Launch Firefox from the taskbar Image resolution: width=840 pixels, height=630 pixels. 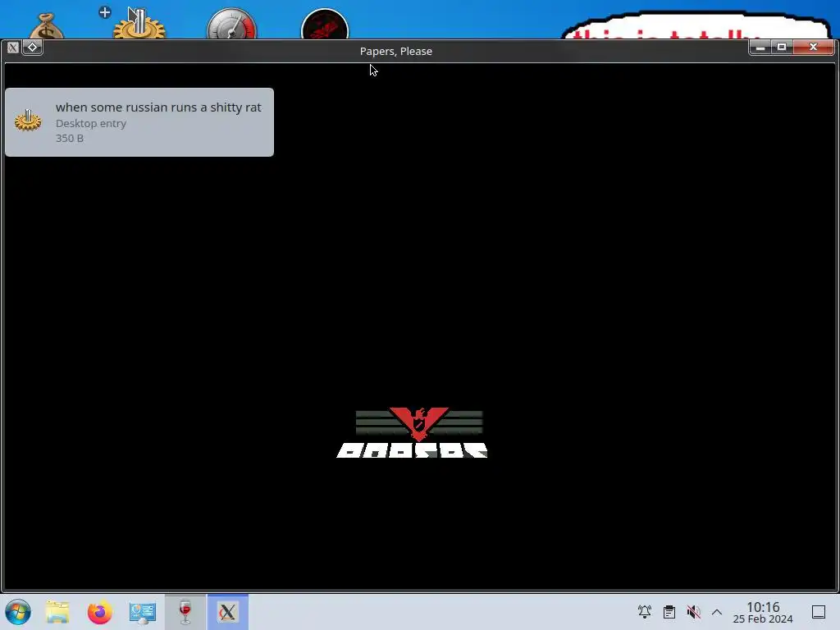(x=99, y=612)
